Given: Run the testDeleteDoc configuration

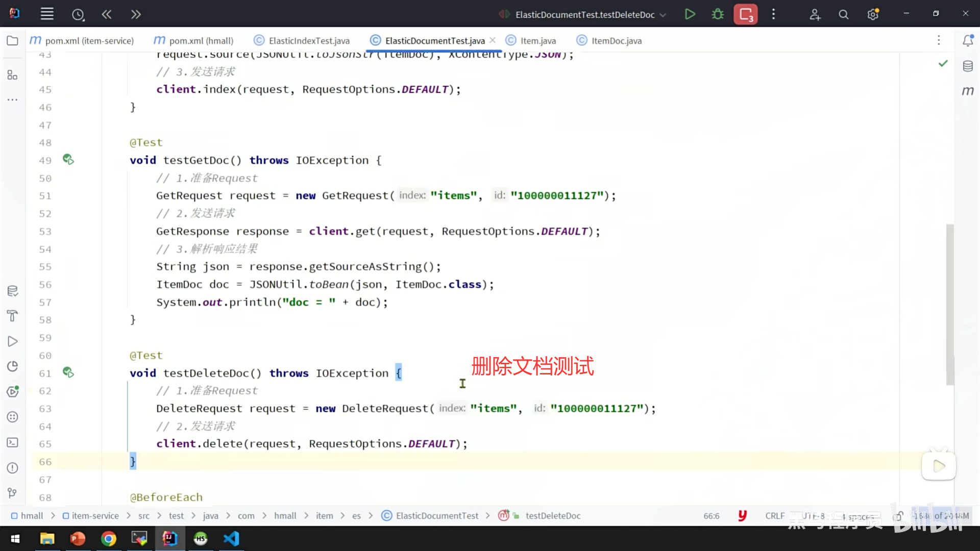Looking at the screenshot, I should click(x=690, y=14).
